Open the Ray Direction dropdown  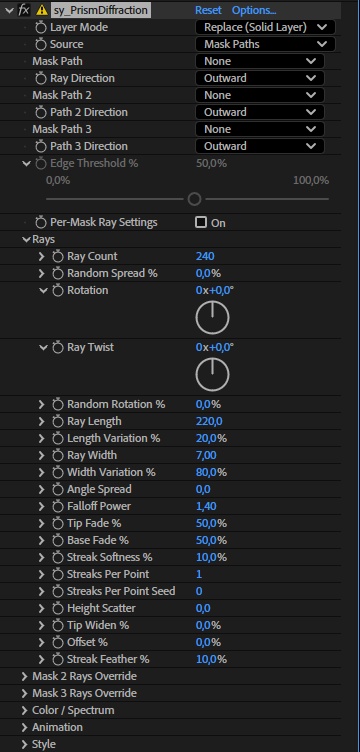260,78
